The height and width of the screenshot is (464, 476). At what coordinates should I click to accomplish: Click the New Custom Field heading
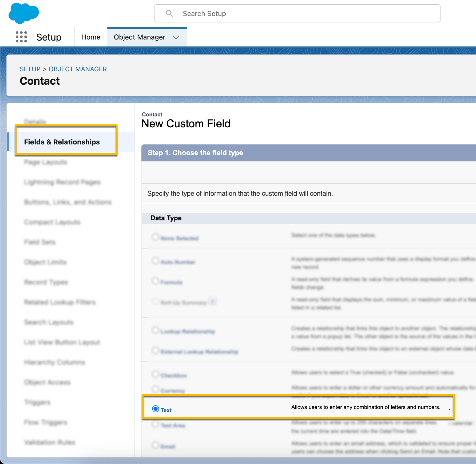click(x=186, y=124)
